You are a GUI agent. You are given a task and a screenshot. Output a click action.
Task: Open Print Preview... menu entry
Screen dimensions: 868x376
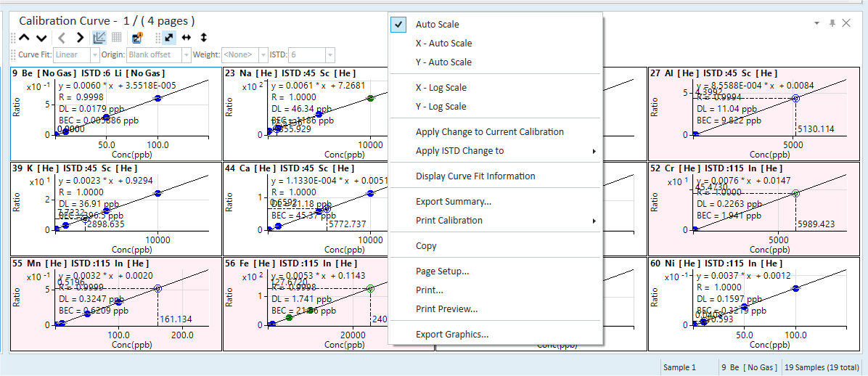(x=496, y=309)
